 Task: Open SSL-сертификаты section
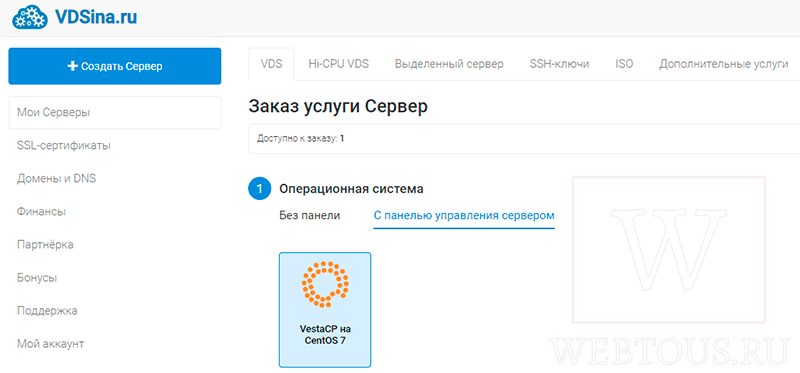[x=64, y=145]
